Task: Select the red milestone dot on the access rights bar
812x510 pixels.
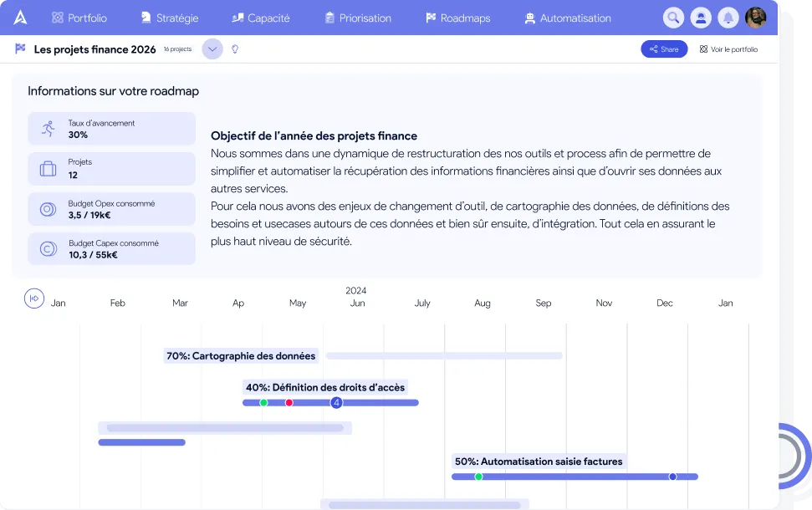Action: coord(289,402)
